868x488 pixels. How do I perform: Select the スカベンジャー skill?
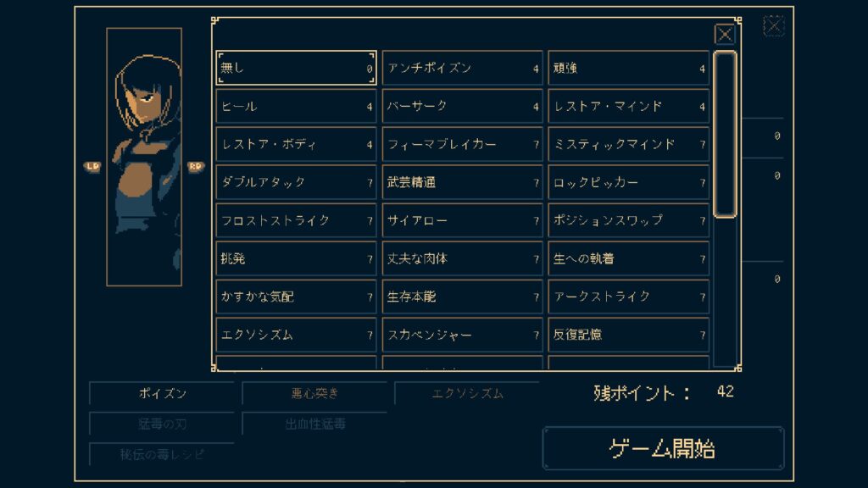point(462,335)
